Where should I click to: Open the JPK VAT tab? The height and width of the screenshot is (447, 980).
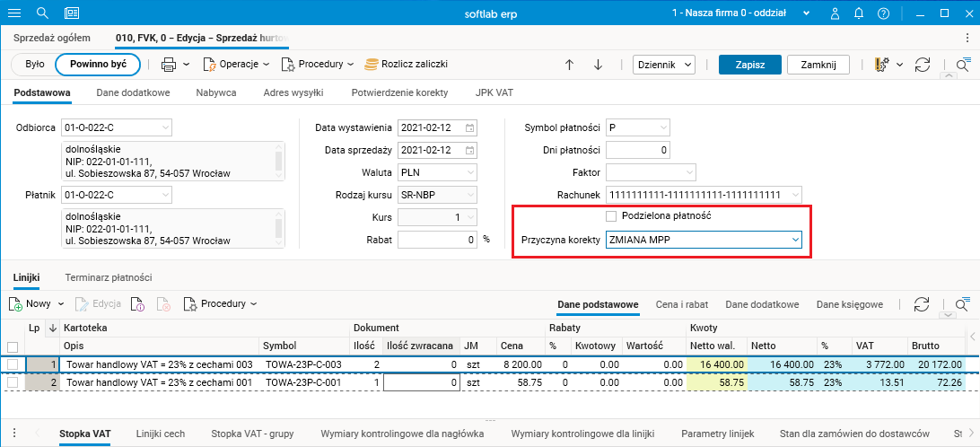pos(494,92)
